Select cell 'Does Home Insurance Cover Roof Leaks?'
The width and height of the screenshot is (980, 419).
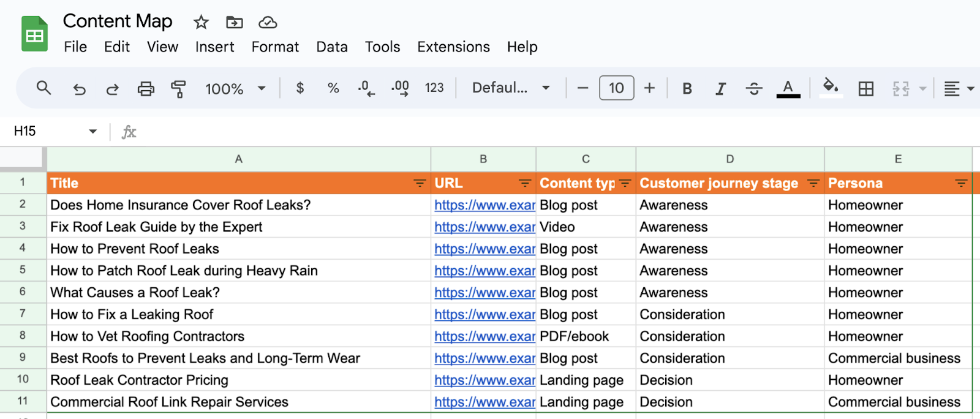pos(239,205)
